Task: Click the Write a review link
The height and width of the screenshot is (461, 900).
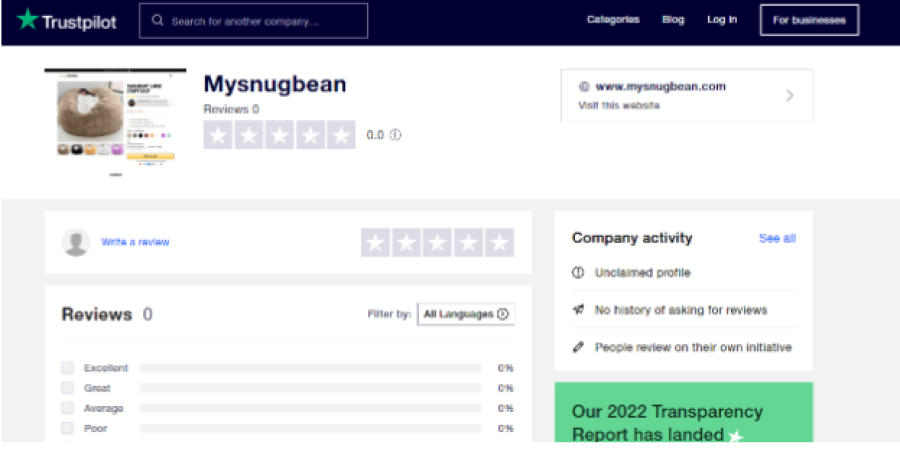Action: point(135,242)
